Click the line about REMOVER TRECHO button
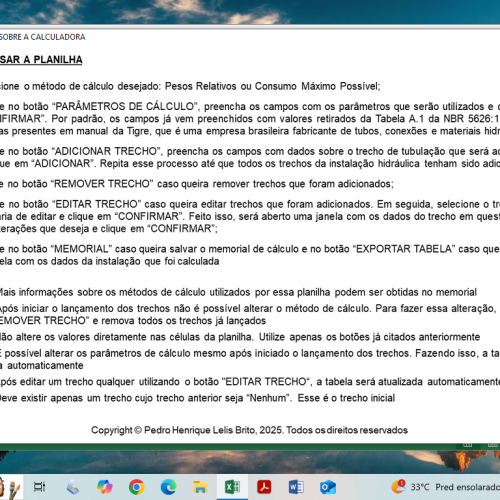 click(197, 184)
